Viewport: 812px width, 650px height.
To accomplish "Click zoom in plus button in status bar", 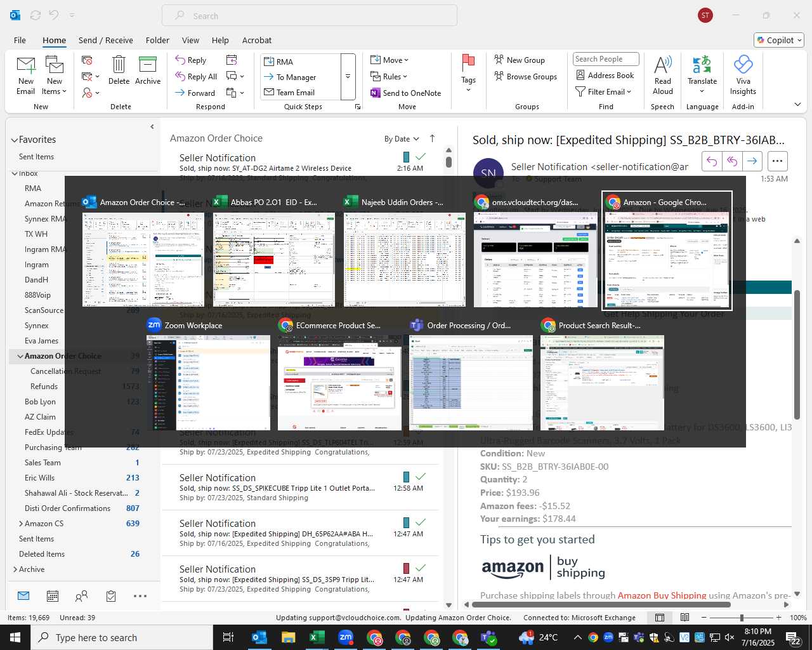I will click(778, 618).
